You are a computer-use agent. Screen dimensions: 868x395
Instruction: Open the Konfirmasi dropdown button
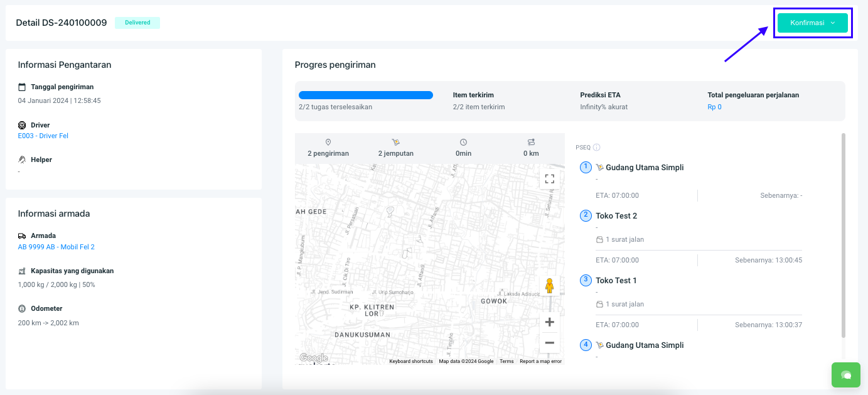pos(812,23)
